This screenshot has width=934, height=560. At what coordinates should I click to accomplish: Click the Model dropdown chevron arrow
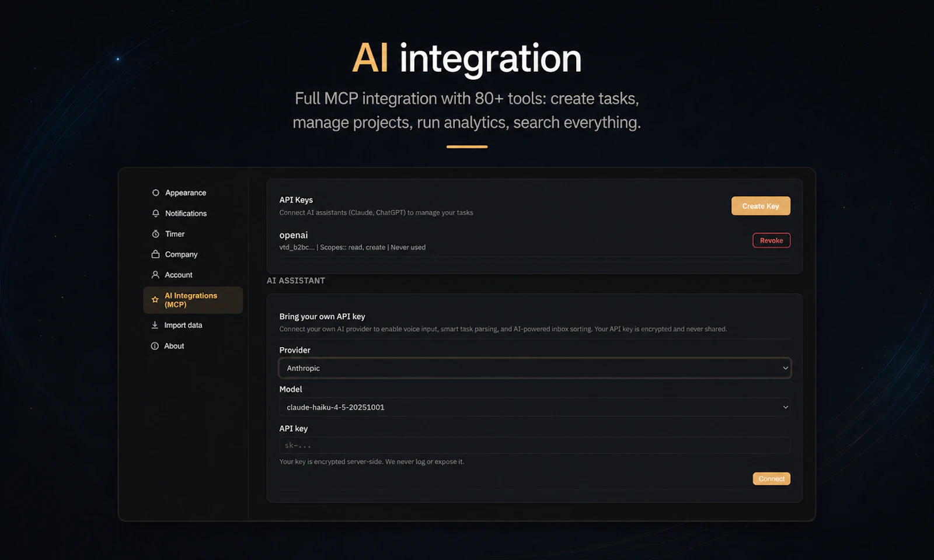(785, 407)
